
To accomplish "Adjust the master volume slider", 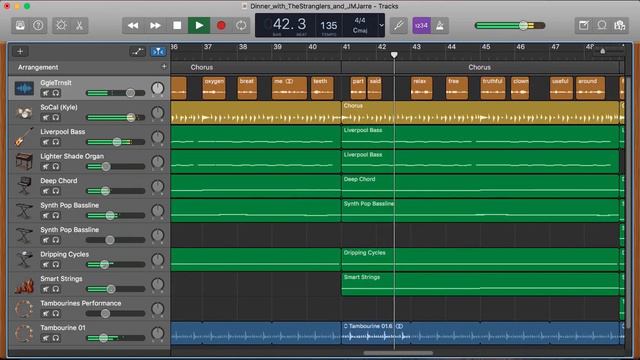I will click(510, 25).
